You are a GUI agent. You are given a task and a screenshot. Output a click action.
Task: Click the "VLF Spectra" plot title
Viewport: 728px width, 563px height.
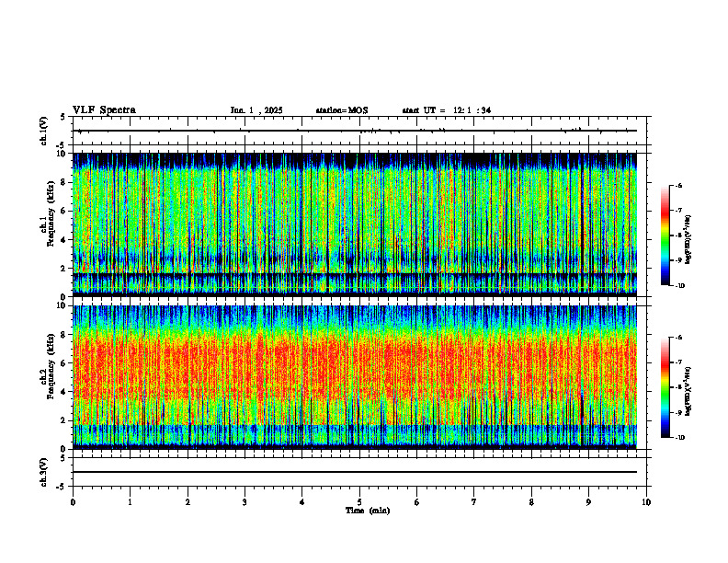pyautogui.click(x=104, y=110)
